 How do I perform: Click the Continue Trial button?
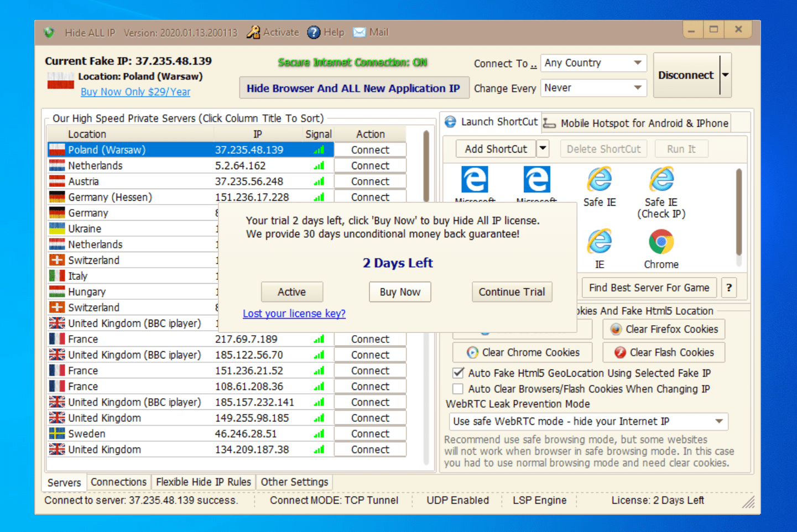click(512, 292)
